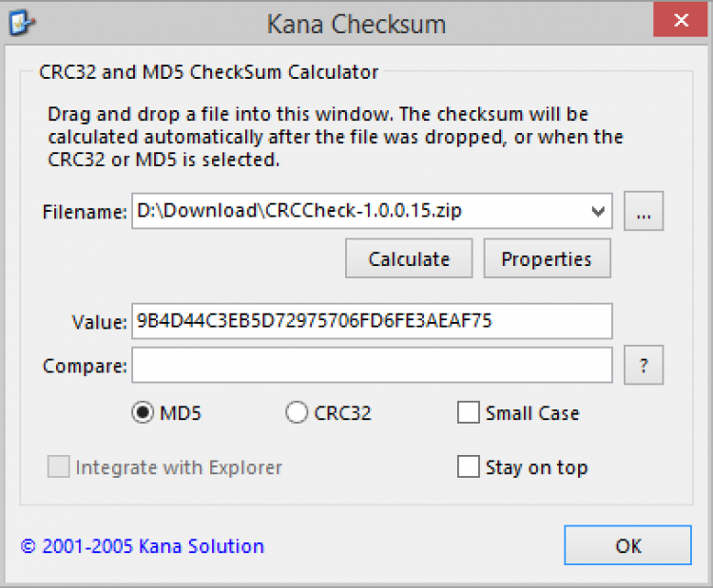Viewport: 713px width, 588px height.
Task: Click the Small Case label text
Action: 532,413
